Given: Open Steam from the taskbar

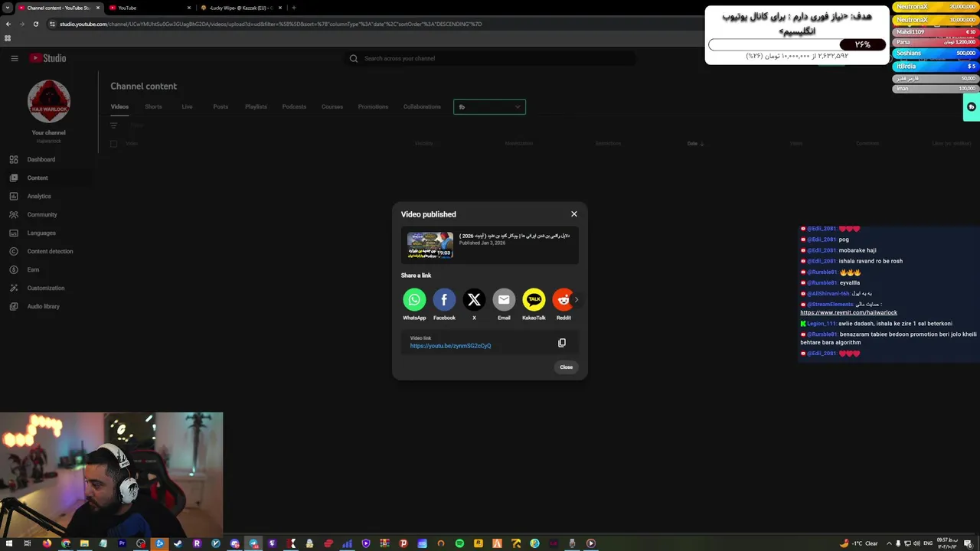Looking at the screenshot, I should (x=178, y=543).
